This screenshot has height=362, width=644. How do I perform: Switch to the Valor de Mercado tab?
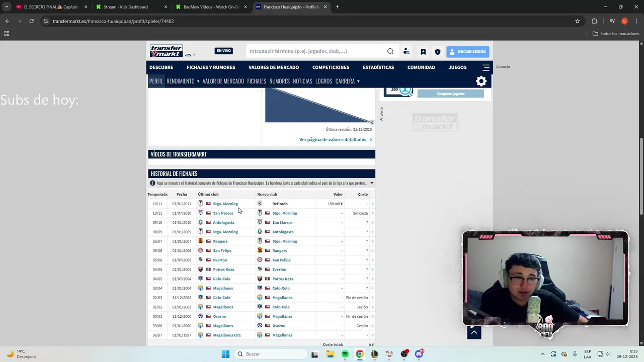(223, 81)
